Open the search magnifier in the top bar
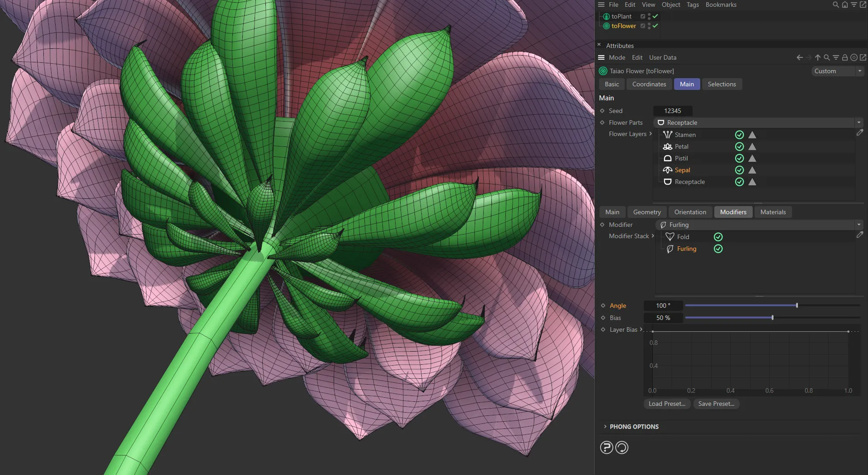Screen dimensions: 868x475 coord(834,5)
